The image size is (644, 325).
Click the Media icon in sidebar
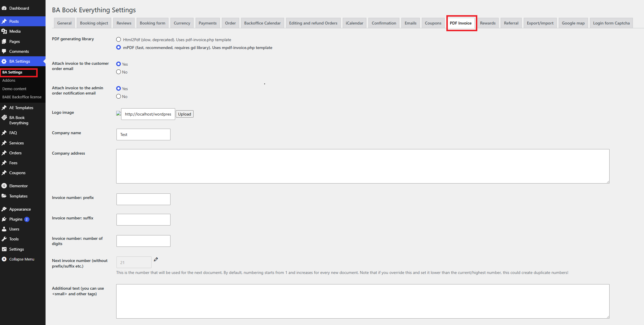click(4, 31)
